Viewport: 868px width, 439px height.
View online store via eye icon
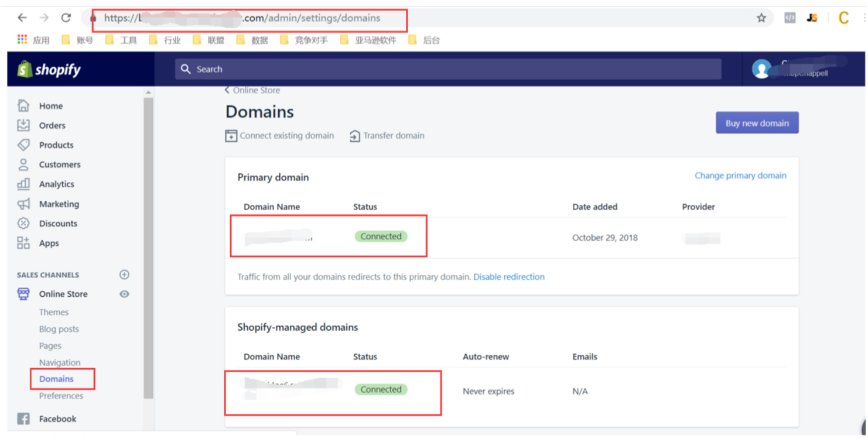click(x=124, y=294)
